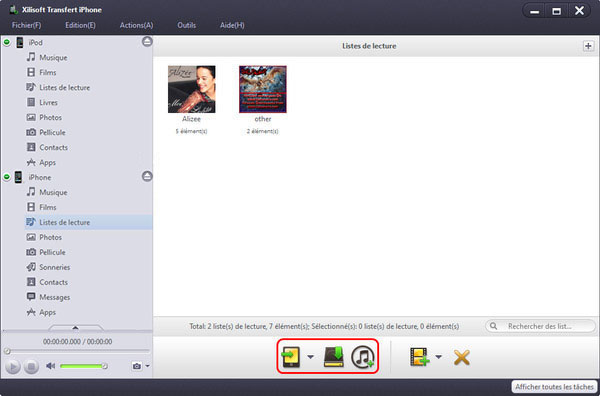Select the iPod device node
The height and width of the screenshot is (396, 600).
coord(35,42)
